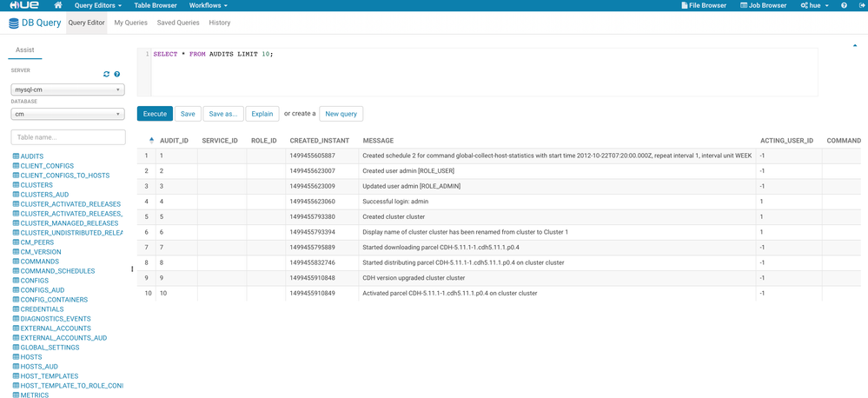868x398 pixels.
Task: Switch to the Saved Queries tab
Action: [x=178, y=23]
